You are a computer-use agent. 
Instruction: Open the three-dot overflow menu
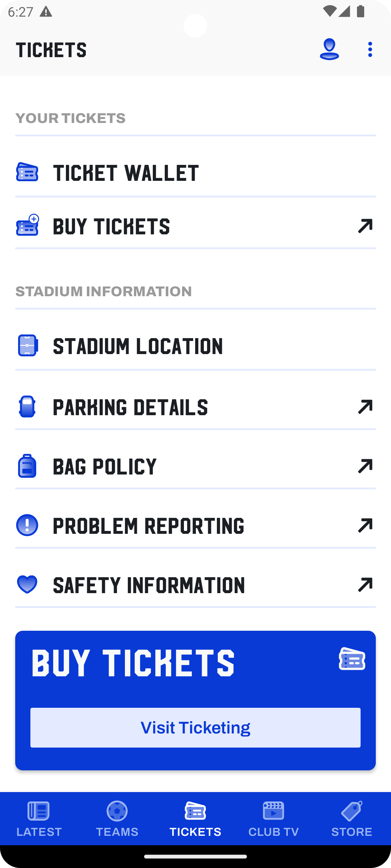tap(370, 49)
